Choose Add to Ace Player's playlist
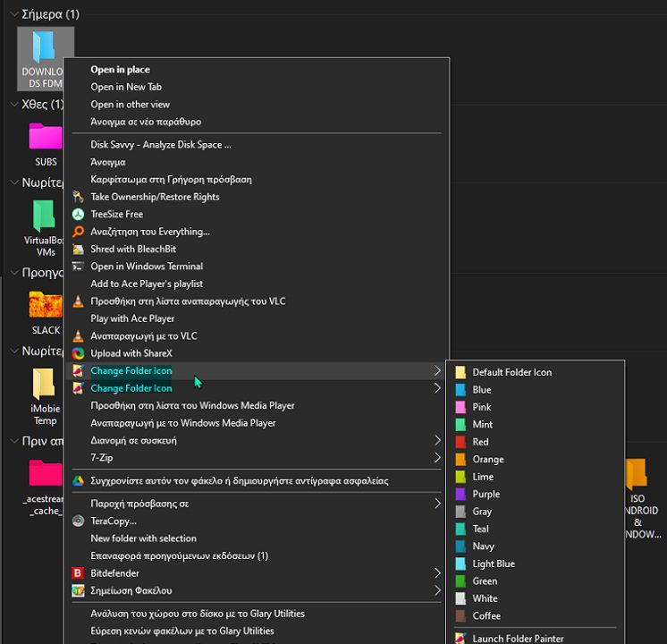The width and height of the screenshot is (667, 644). (x=257, y=284)
